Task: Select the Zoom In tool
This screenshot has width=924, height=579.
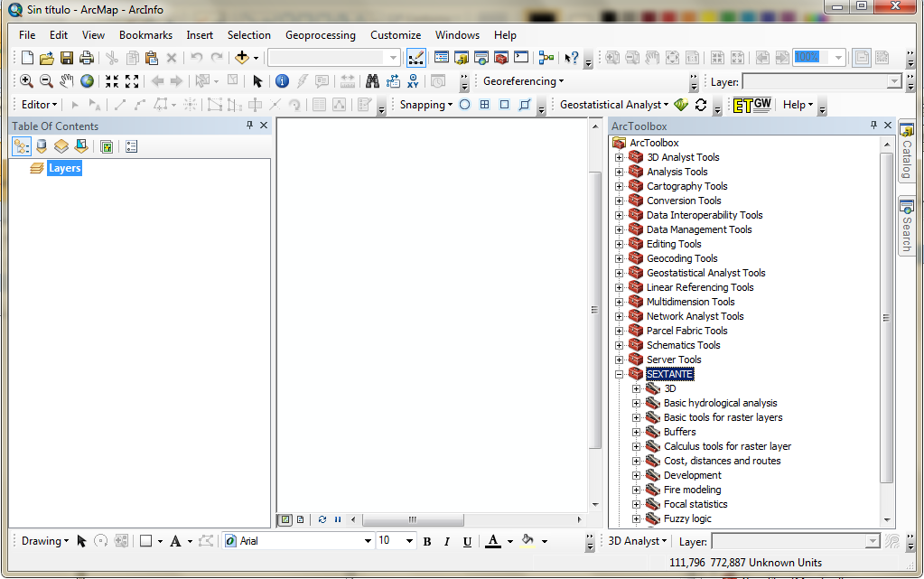Action: [26, 80]
